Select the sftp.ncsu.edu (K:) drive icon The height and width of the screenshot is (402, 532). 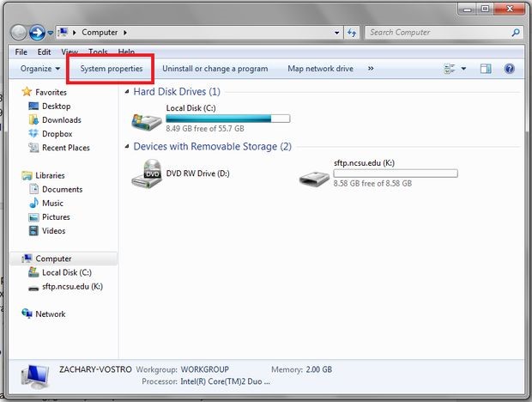314,178
